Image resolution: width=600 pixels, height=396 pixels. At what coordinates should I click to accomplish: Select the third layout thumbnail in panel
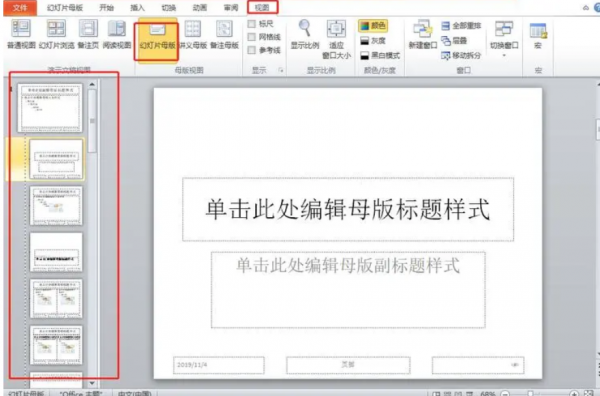click(x=56, y=206)
